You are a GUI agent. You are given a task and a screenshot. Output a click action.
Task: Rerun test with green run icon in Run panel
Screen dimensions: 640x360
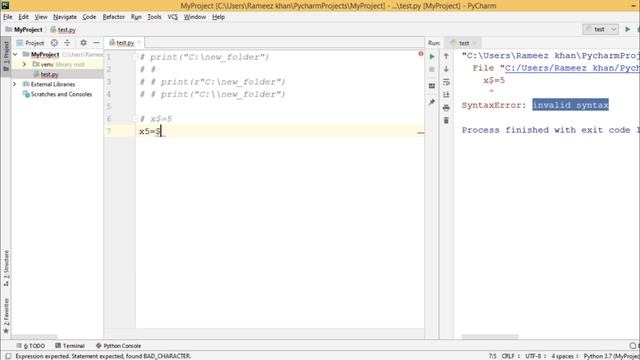point(432,56)
